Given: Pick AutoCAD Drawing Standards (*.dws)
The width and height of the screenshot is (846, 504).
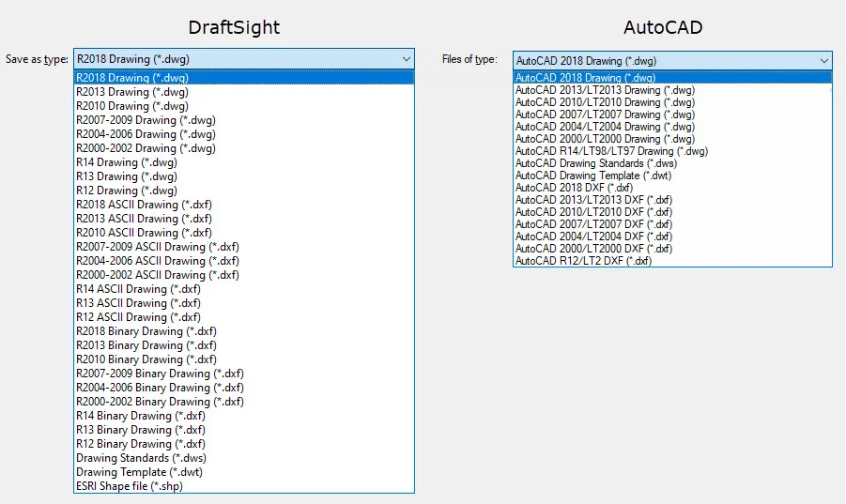Looking at the screenshot, I should pyautogui.click(x=595, y=163).
